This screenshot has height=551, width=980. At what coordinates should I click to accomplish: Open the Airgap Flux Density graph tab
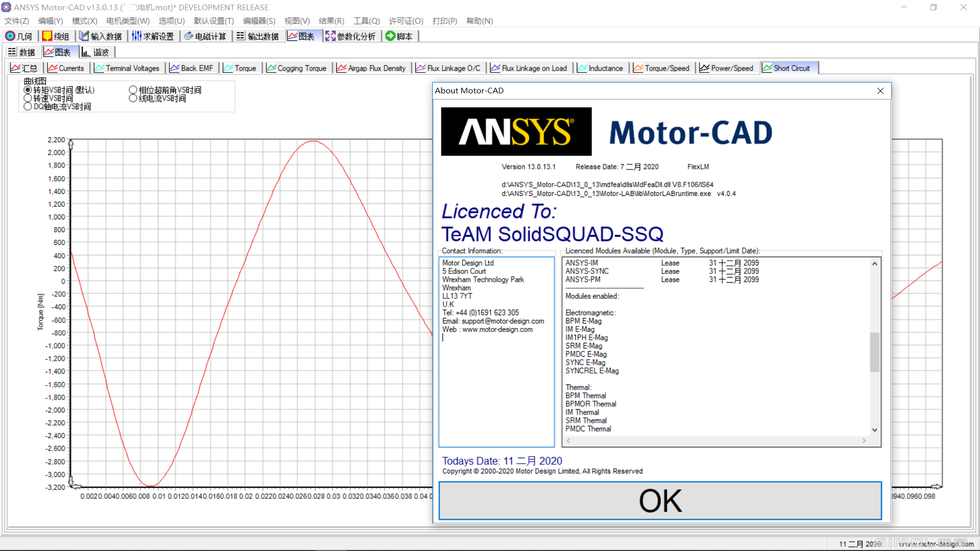click(371, 68)
